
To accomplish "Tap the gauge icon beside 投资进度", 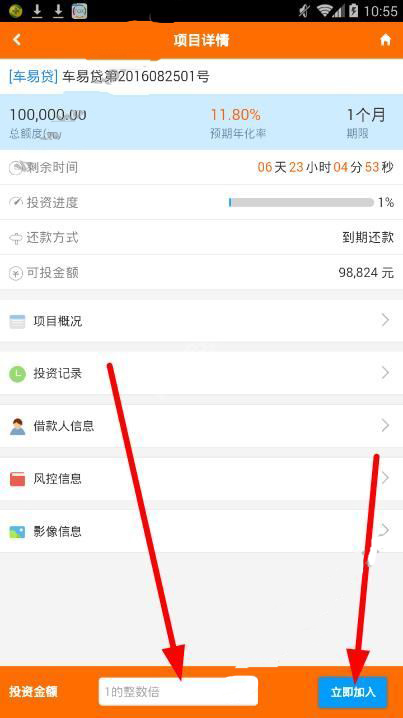I will [16, 202].
